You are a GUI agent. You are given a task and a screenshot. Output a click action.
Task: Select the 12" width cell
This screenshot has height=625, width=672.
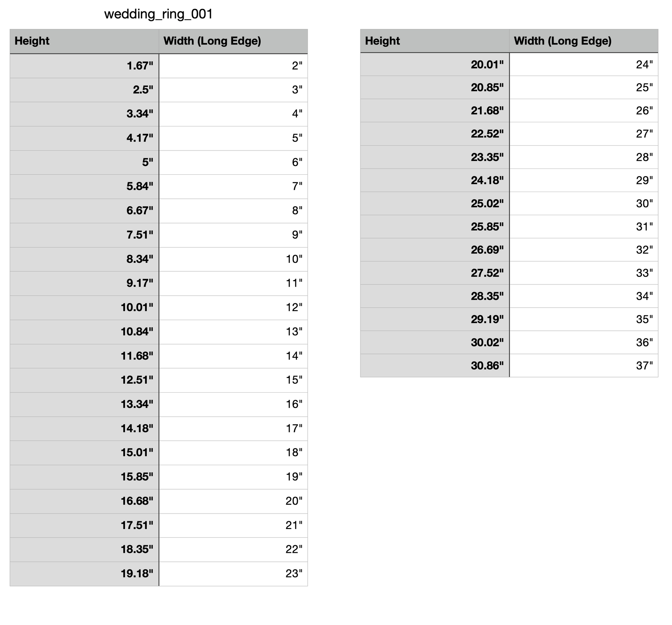click(x=233, y=307)
